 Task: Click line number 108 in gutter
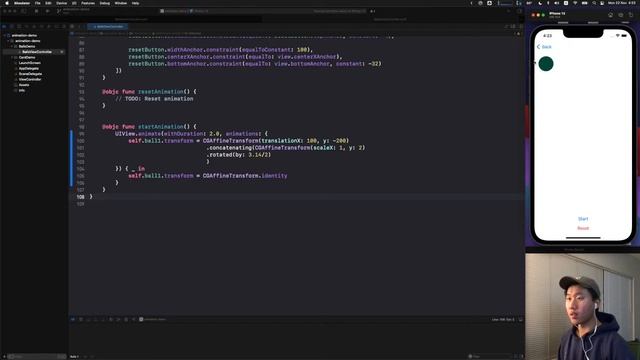coord(80,197)
